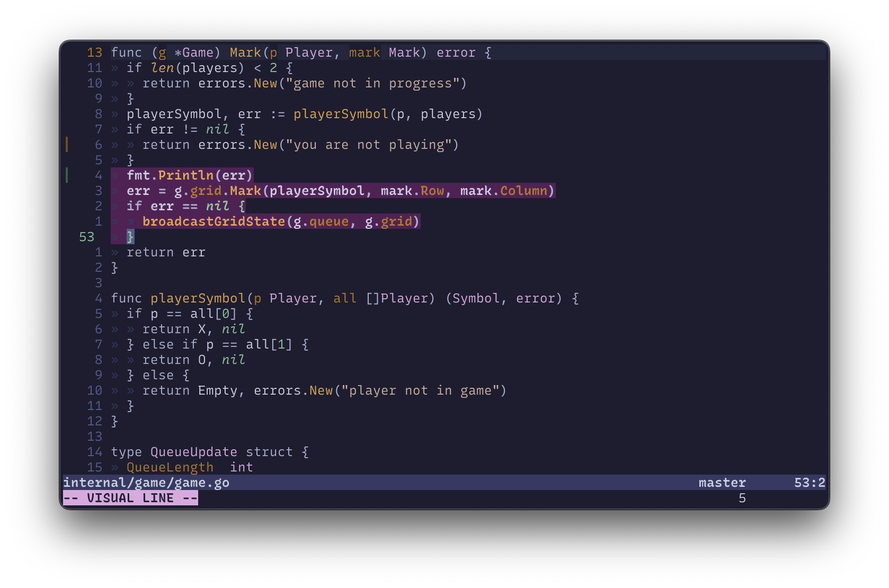Screen dimensions: 889x588
Task: Click the 'type QueueUpdate struct {' line
Action: click(x=210, y=452)
